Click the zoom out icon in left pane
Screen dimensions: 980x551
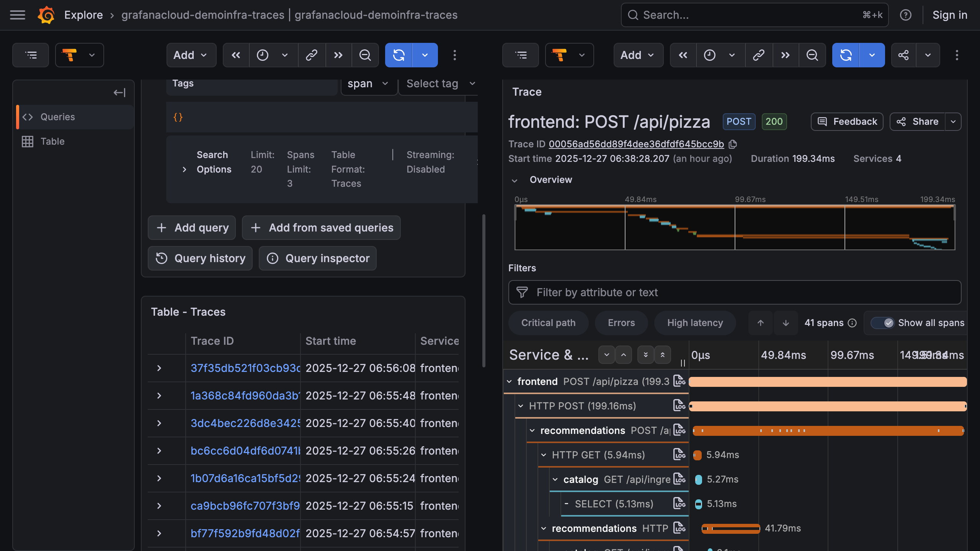point(365,55)
